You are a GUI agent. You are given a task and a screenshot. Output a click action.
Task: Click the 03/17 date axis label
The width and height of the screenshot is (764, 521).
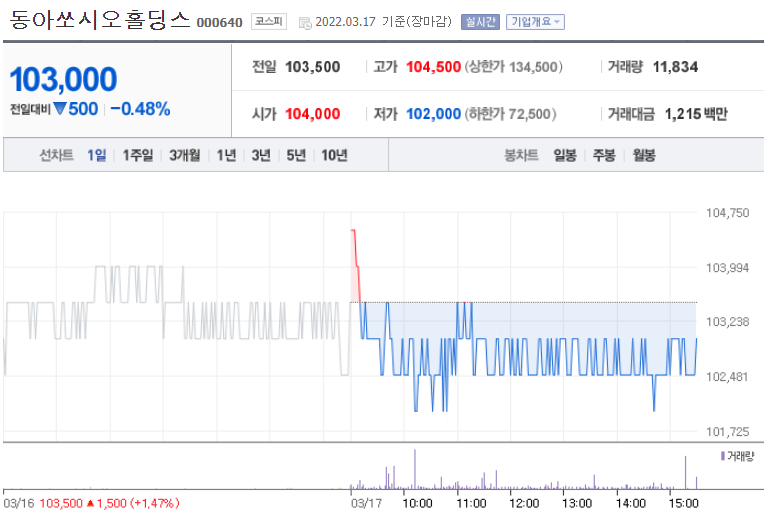(366, 503)
